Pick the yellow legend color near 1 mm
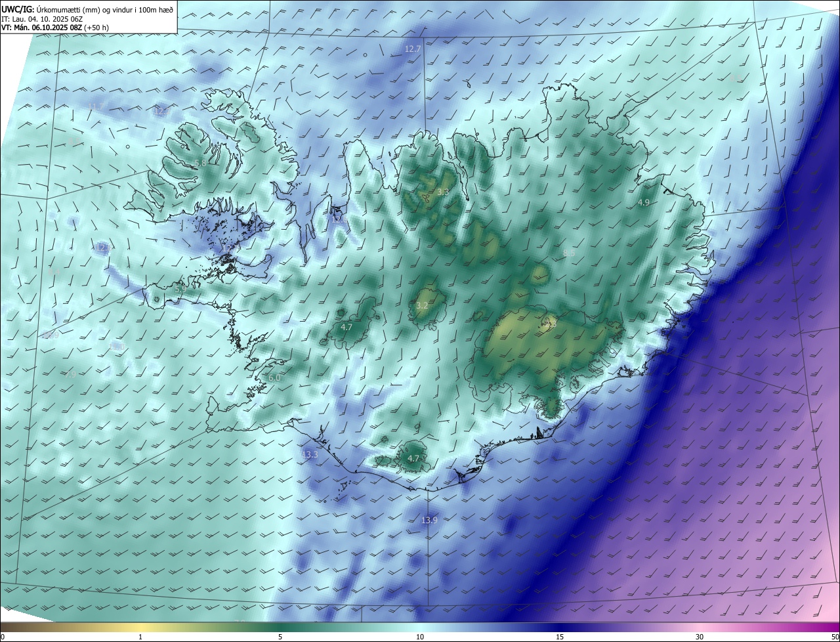 (140, 627)
